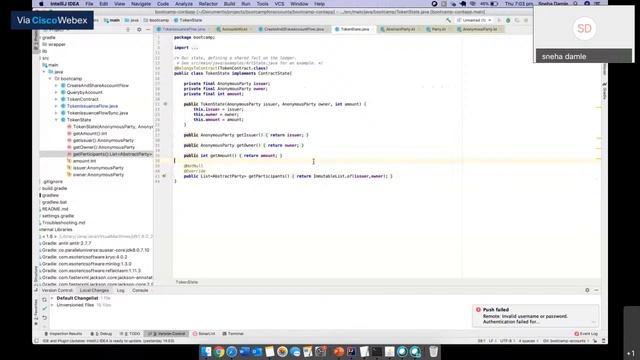Select README.md in the project tree
Viewport: 640px width, 360px height.
[x=55, y=209]
